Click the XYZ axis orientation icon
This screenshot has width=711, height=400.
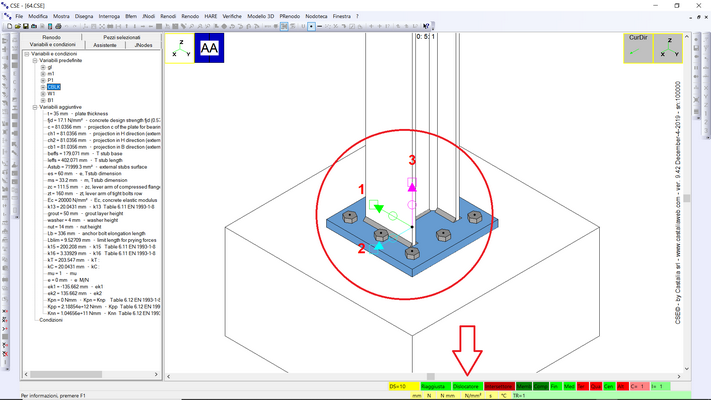coord(178,48)
